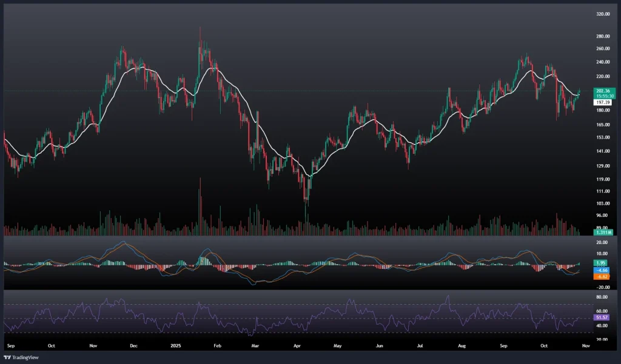This screenshot has width=621, height=364.
Task: Click the 80.00 level on RSI scale
Action: tap(602, 297)
